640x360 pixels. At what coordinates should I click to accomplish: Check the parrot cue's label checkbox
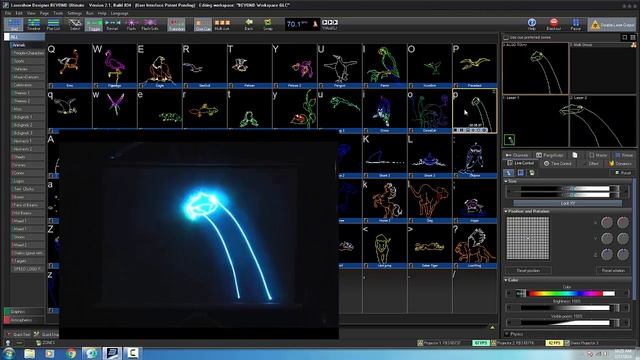tap(366, 86)
